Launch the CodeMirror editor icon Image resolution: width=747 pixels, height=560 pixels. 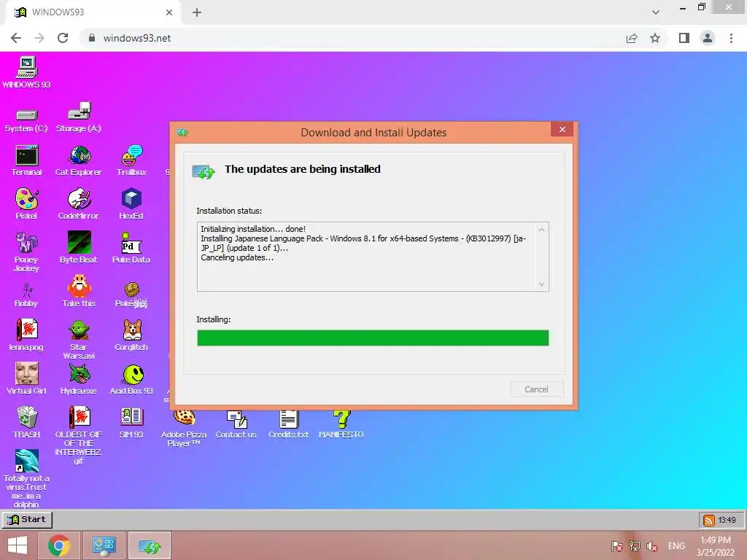[x=79, y=204]
